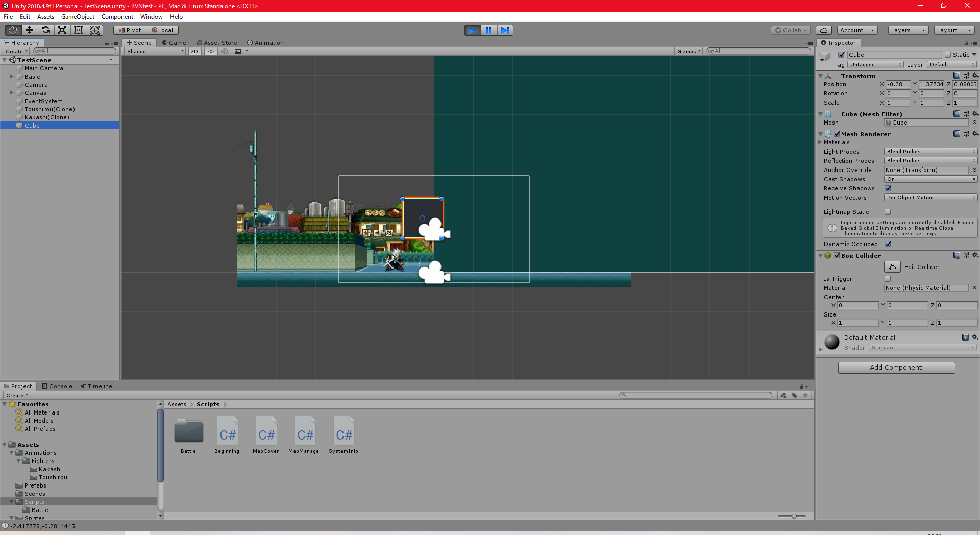This screenshot has width=980, height=535.
Task: Click Add Component button
Action: (x=896, y=368)
